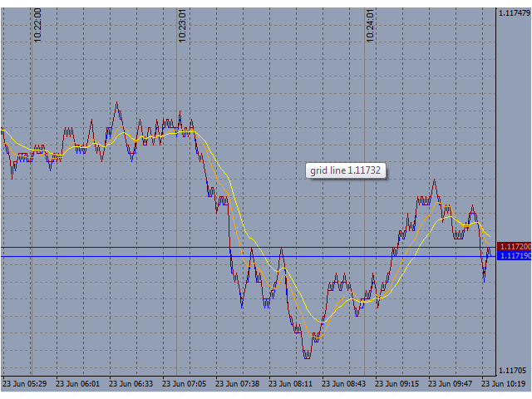Click the '23 Jun 07:38' time axis label
The image size is (532, 399).
[238, 384]
